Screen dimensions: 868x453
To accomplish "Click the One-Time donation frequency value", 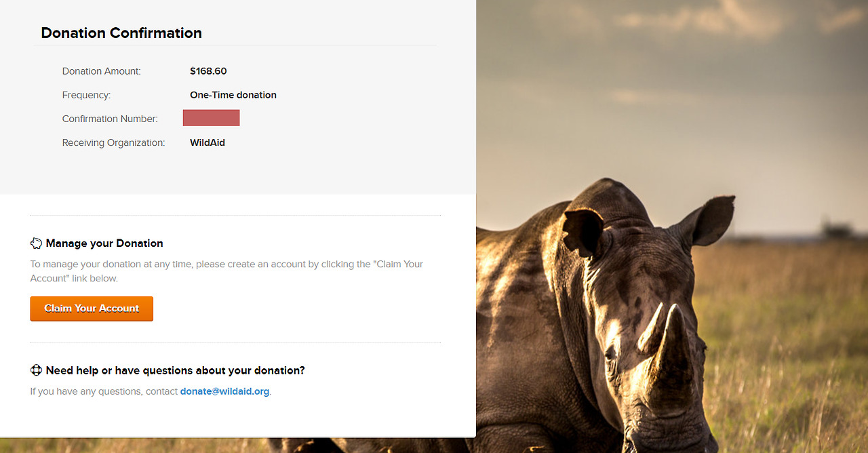I will tap(233, 95).
